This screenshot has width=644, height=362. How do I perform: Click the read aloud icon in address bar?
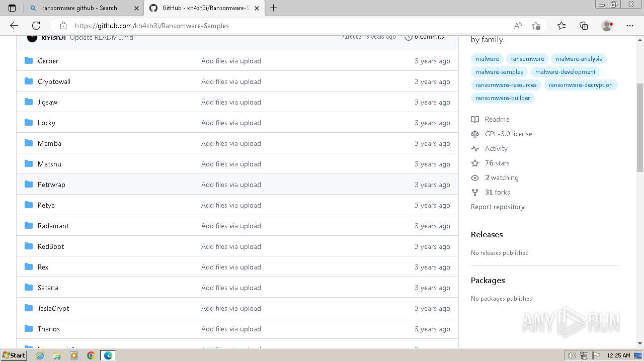[x=518, y=26]
